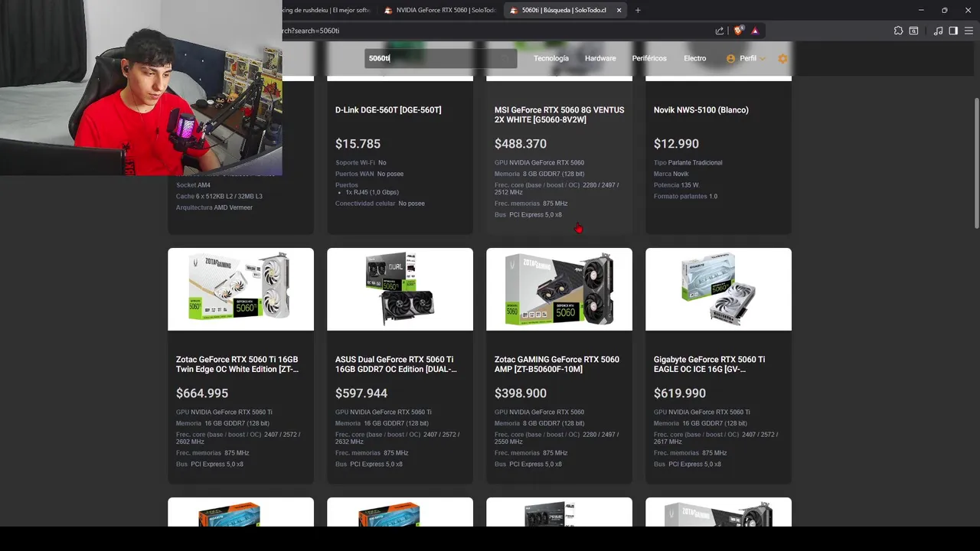Open Gigabyte RTX 5060 Ti EAGLE OC ICE 16G
This screenshot has height=551, width=980.
pos(710,364)
